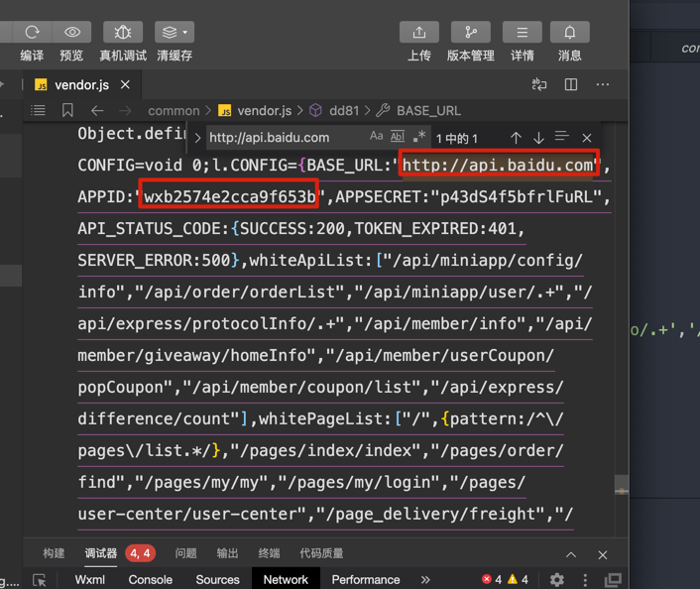Viewport: 700px width, 589px height.
Task: Split the editor with the split icon
Action: tap(571, 84)
